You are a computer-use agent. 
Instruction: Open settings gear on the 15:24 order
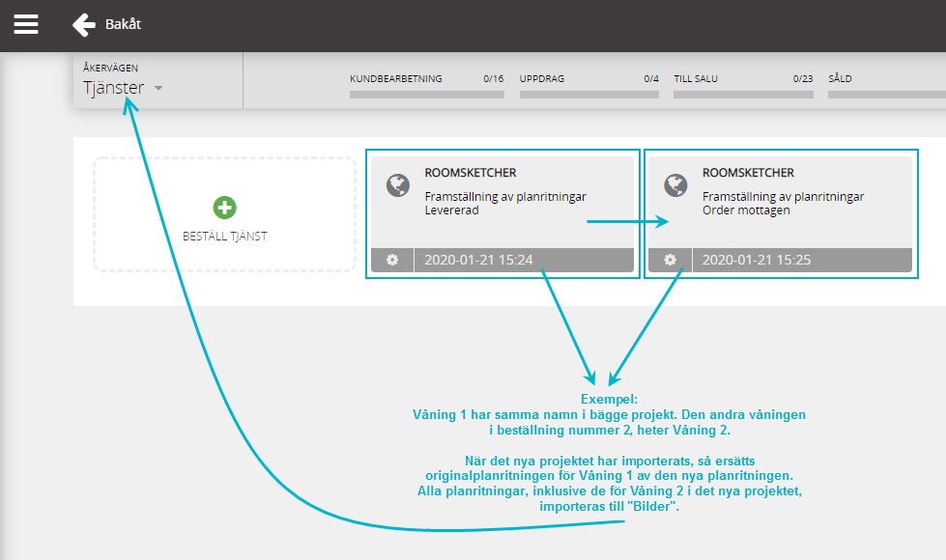click(x=392, y=260)
